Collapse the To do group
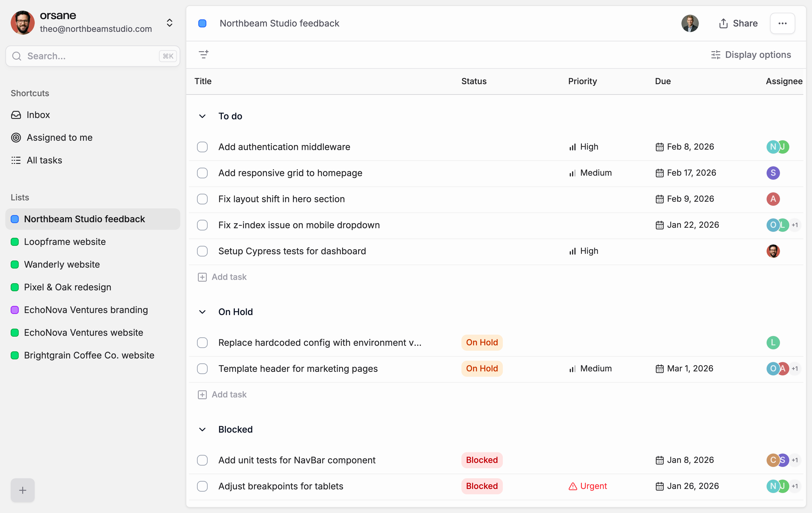Viewport: 812px width, 513px height. [202, 116]
